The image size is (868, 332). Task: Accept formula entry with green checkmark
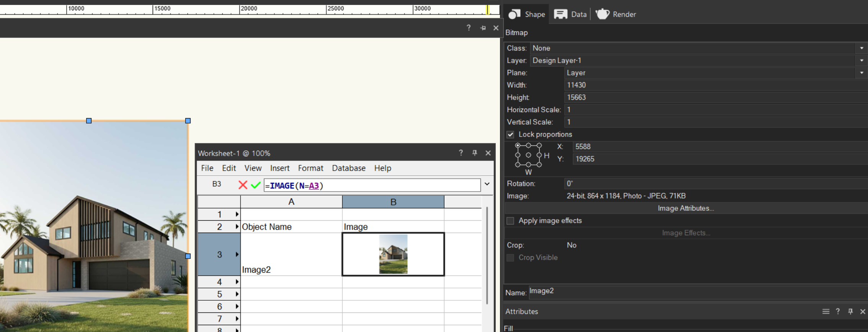point(256,185)
